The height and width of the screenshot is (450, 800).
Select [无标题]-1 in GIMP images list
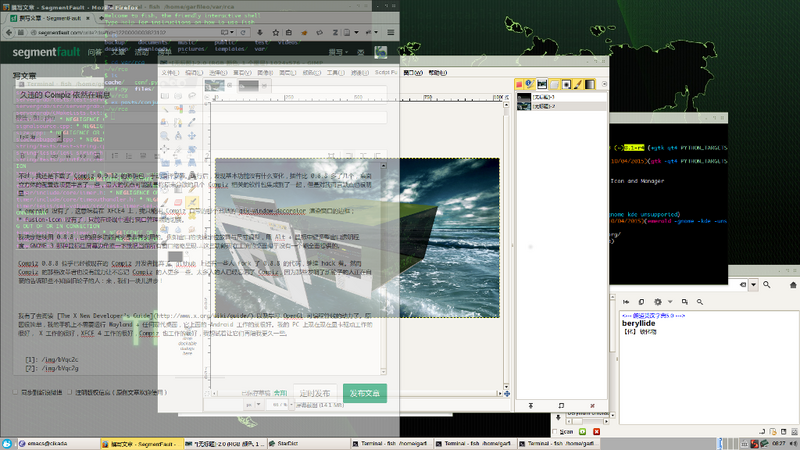click(561, 96)
